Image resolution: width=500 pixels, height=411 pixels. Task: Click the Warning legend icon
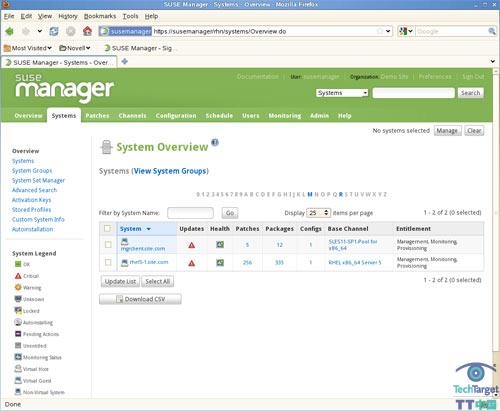[18, 287]
